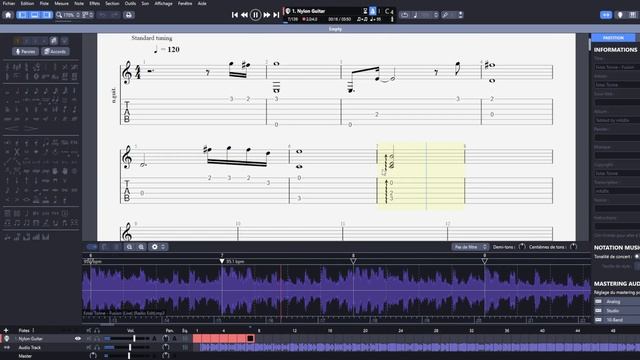This screenshot has height=360, width=640.
Task: Mute the Nylon Guitar track
Action: click(89, 339)
